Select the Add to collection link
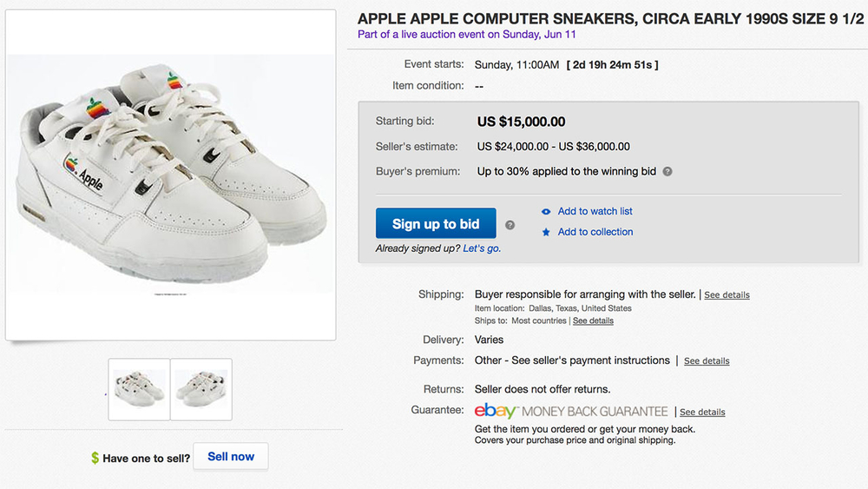 tap(595, 233)
